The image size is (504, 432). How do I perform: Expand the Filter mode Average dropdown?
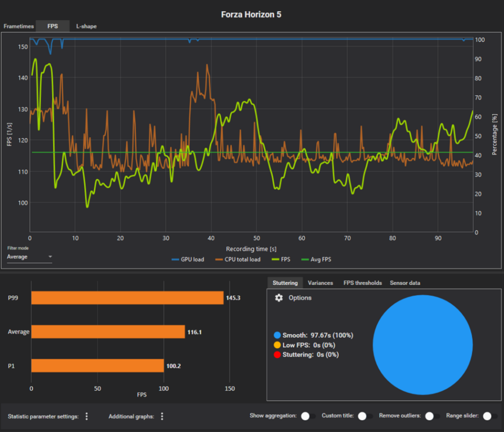(x=29, y=257)
